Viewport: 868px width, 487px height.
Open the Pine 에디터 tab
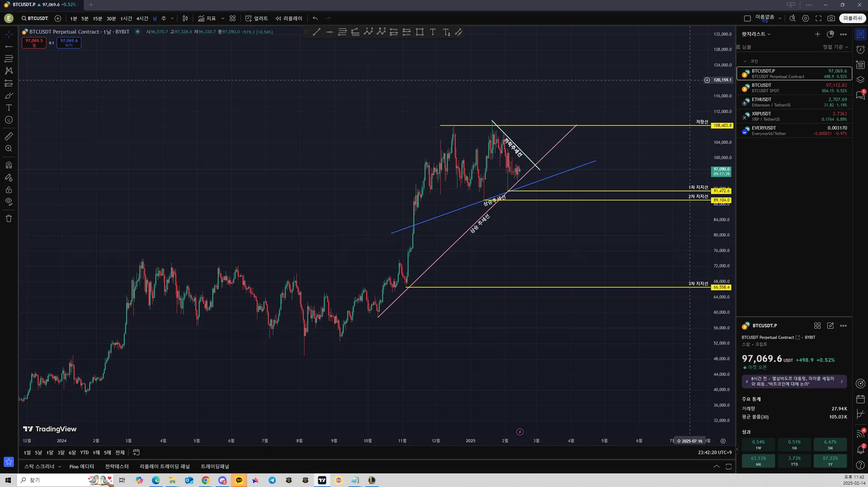click(82, 467)
